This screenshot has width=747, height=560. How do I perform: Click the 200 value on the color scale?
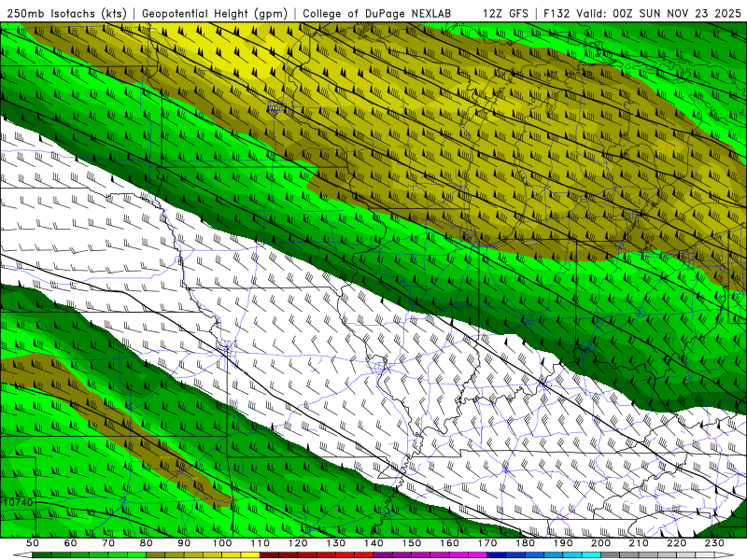tap(600, 543)
